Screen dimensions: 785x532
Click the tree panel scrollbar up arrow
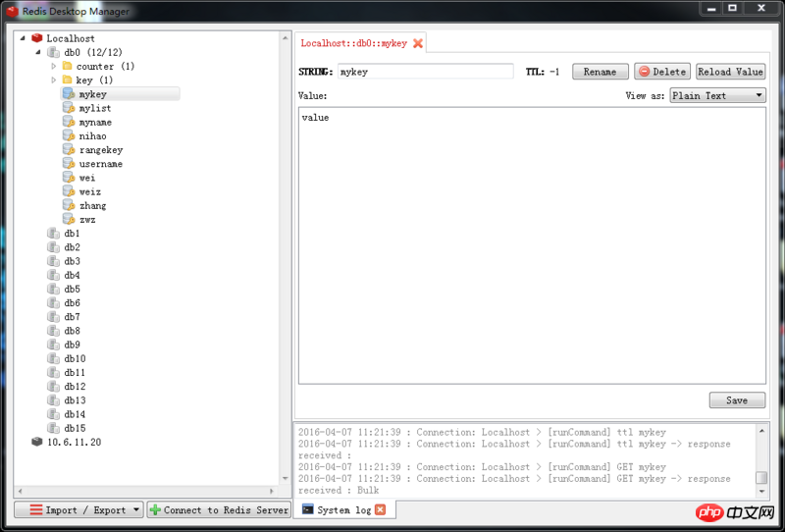(286, 38)
